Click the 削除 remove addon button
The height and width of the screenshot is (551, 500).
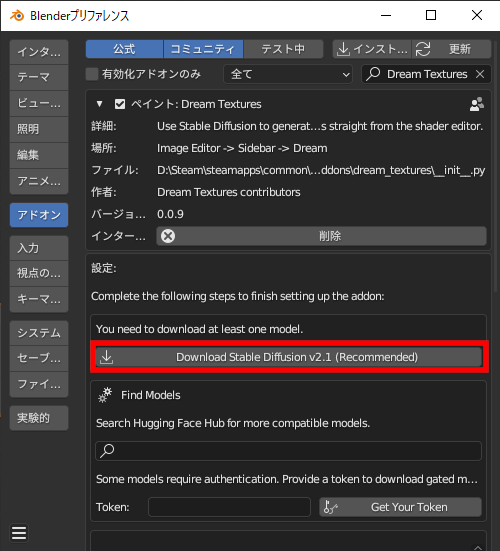click(x=322, y=236)
